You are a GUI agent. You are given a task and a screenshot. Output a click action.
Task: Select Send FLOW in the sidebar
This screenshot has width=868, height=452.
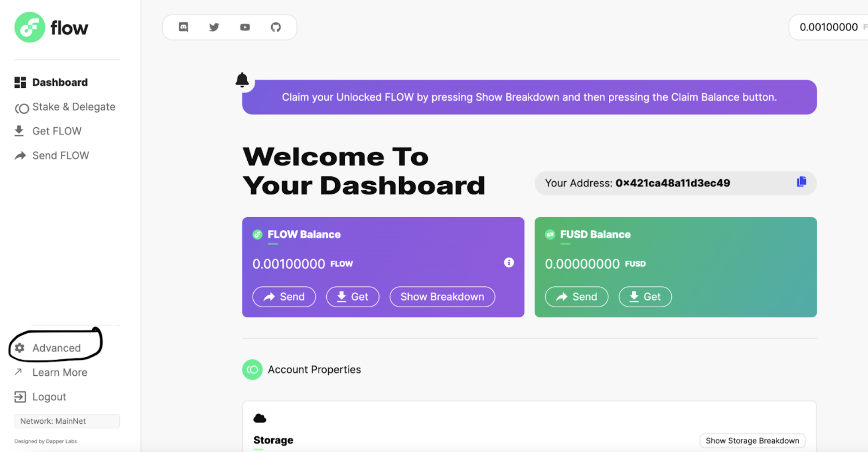click(x=52, y=155)
